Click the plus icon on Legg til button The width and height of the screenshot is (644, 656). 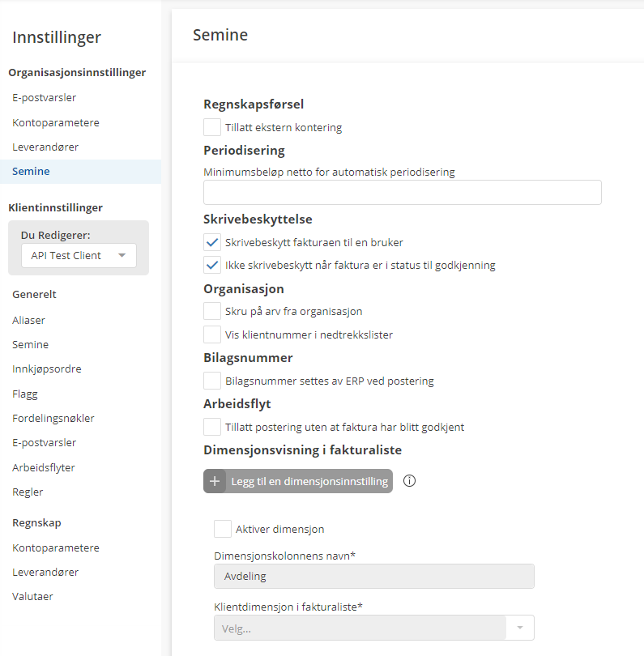[215, 481]
